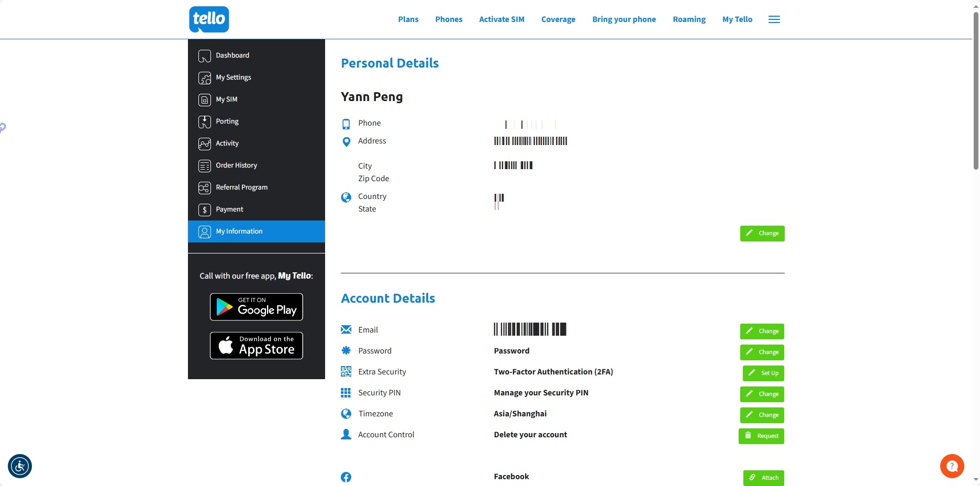Click the Asia/Shanghai timezone value
The image size is (980, 486).
click(x=520, y=414)
